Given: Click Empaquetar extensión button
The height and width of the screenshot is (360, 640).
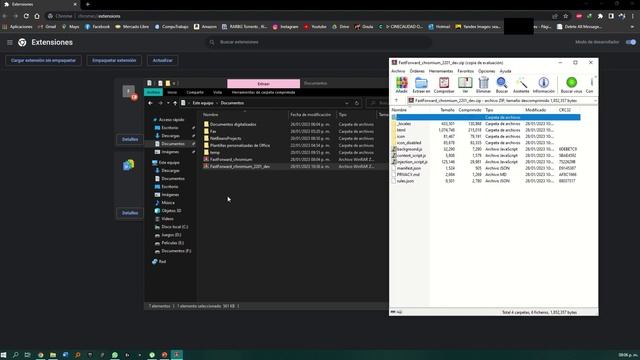Looking at the screenshot, I should pos(114,60).
